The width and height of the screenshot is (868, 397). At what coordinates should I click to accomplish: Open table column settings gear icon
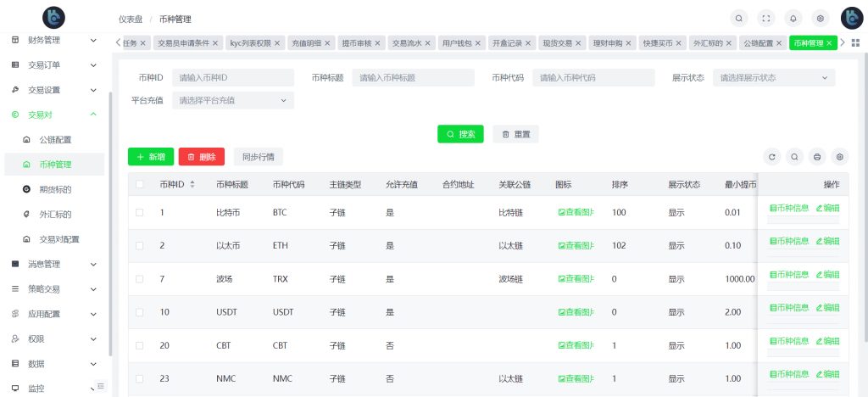pos(840,157)
